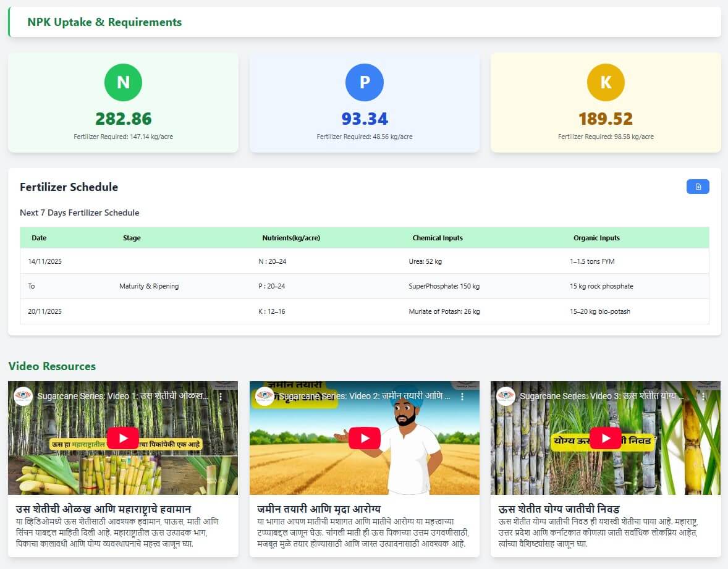Click the blue fertilizer schedule export icon

pos(698,187)
